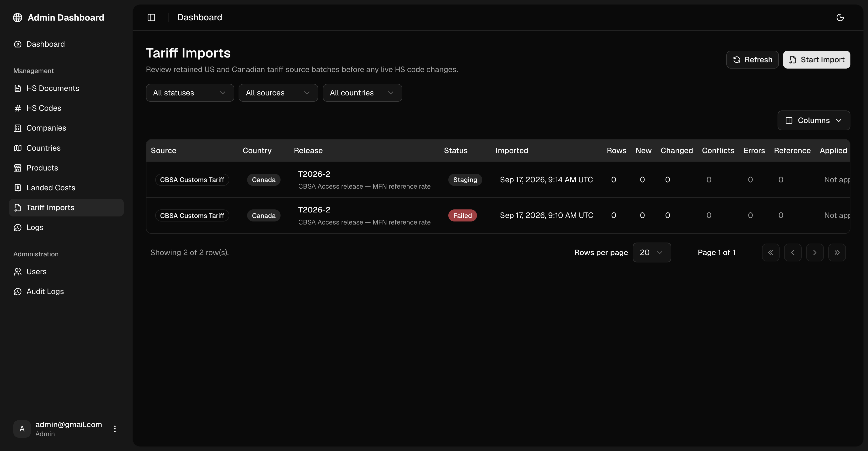Open Products in sidebar
The width and height of the screenshot is (868, 451).
coord(66,168)
